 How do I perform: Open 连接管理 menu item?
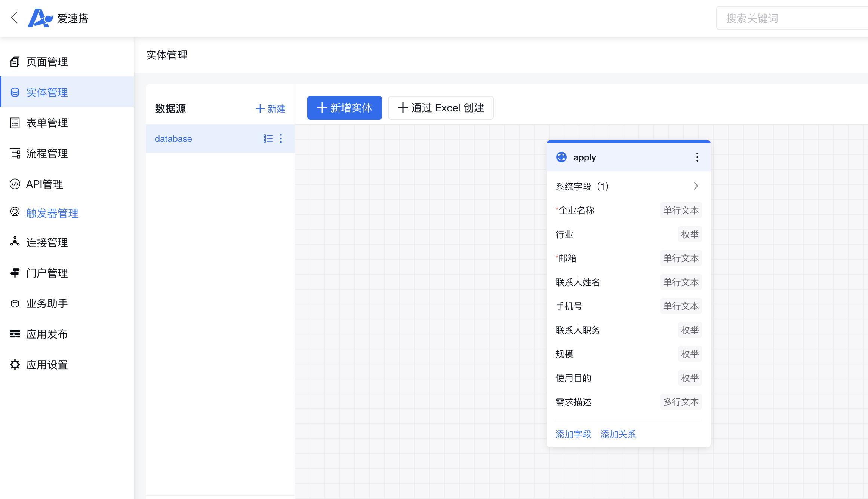[67, 242]
